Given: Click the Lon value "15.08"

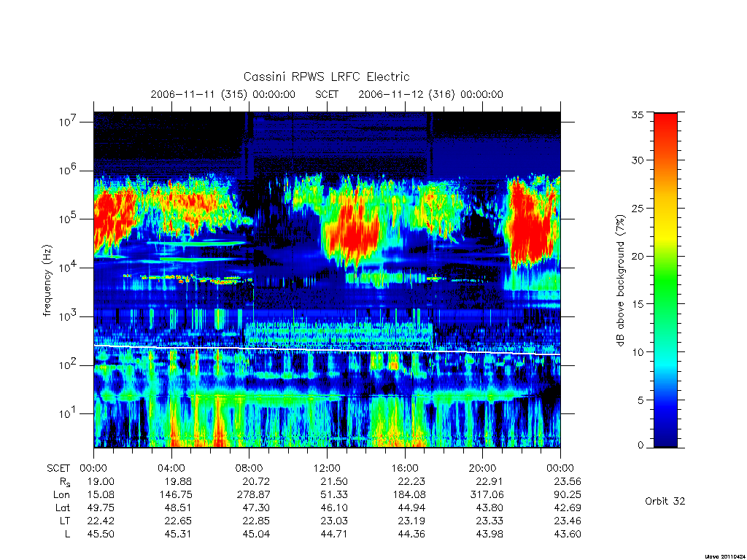Looking at the screenshot, I should pyautogui.click(x=101, y=495).
